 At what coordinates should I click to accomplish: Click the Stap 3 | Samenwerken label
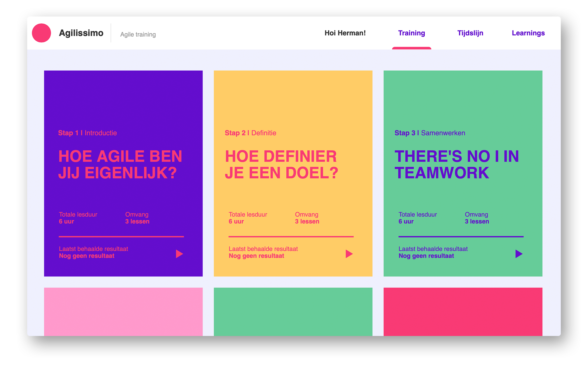point(430,133)
